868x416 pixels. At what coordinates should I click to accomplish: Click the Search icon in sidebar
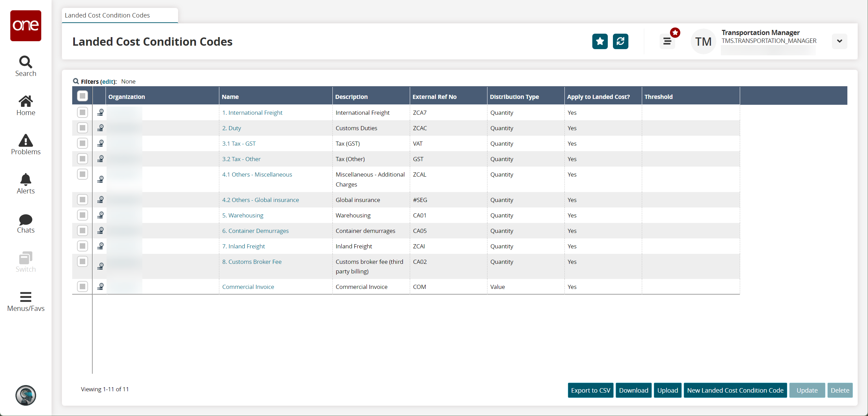click(25, 61)
